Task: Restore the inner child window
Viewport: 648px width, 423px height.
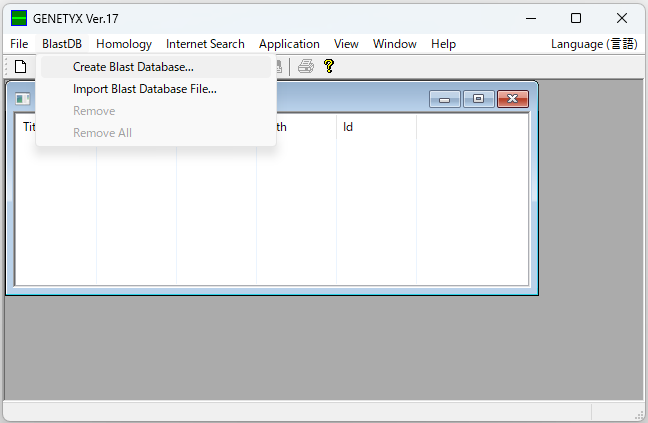Action: coord(478,98)
